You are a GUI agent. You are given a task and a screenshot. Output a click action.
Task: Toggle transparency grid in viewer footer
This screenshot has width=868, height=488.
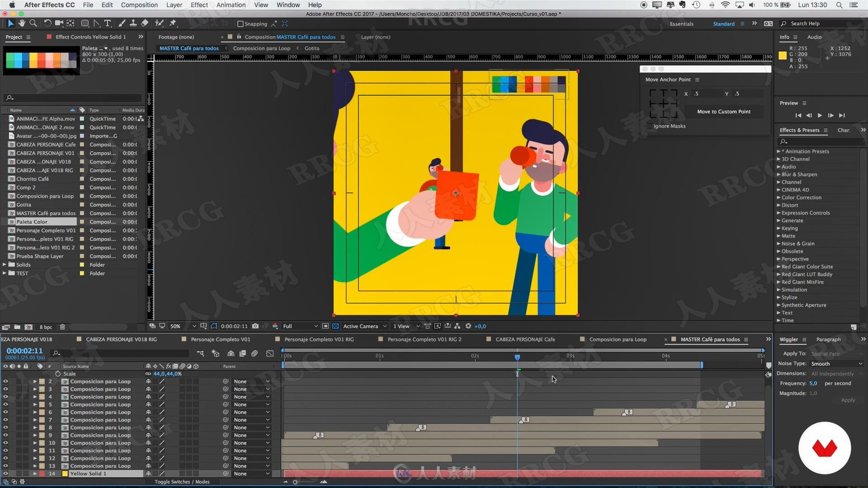[335, 326]
